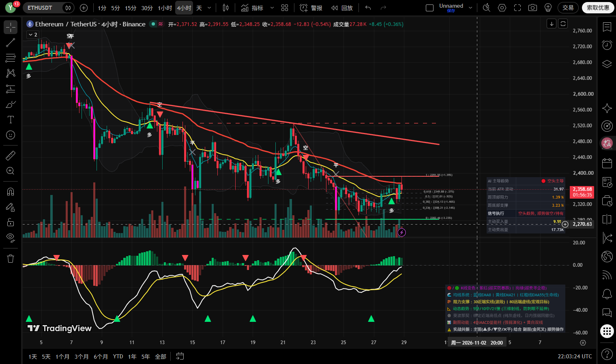Image resolution: width=616 pixels, height=364 pixels.
Task: Expand the time interval dropdown chevron
Action: [x=209, y=8]
